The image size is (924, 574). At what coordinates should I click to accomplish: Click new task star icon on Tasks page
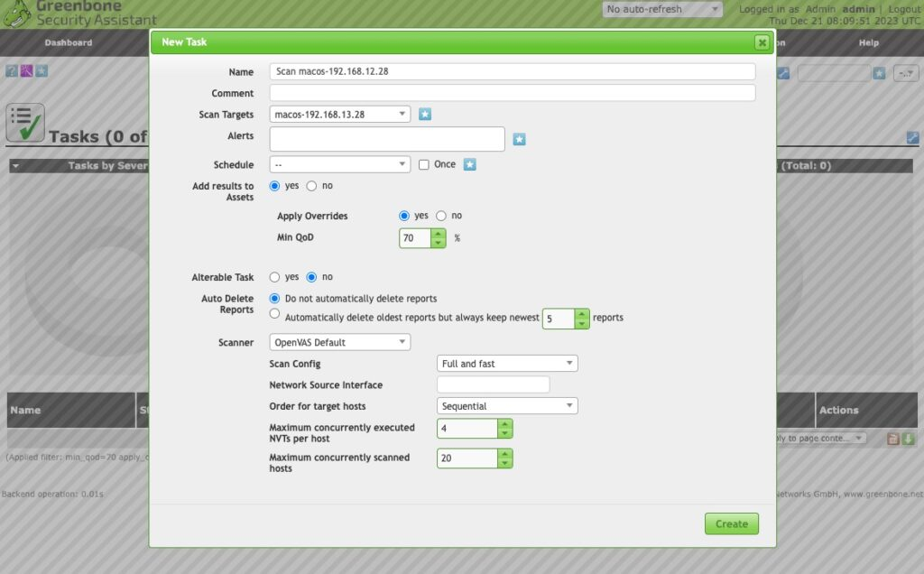tap(42, 70)
